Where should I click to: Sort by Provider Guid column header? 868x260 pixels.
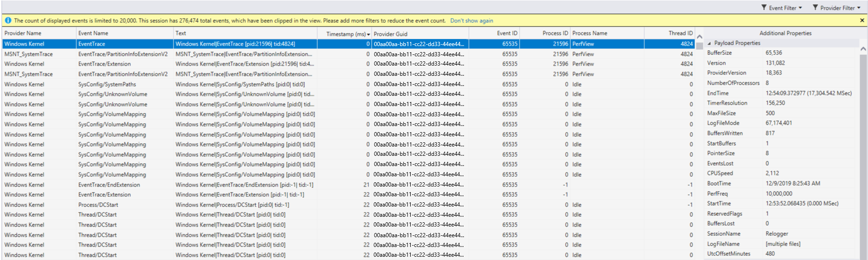(x=420, y=33)
